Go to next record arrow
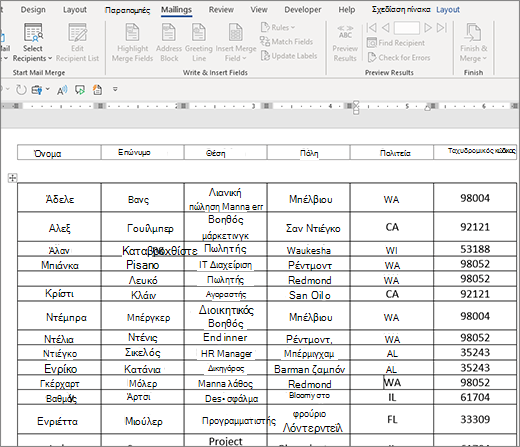Screen dimensions: 520x447 point(428,28)
